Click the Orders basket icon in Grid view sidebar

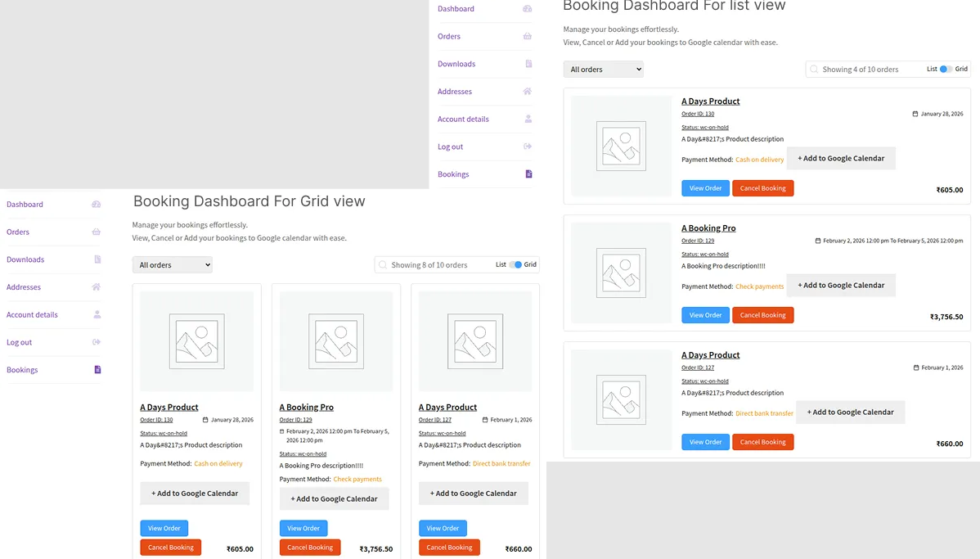click(x=96, y=232)
